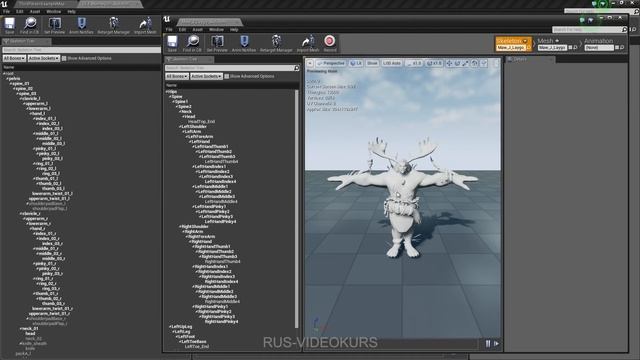Open Anim Notifies in back window toolbar
Image resolution: width=640 pixels, height=360 pixels.
coord(81,25)
